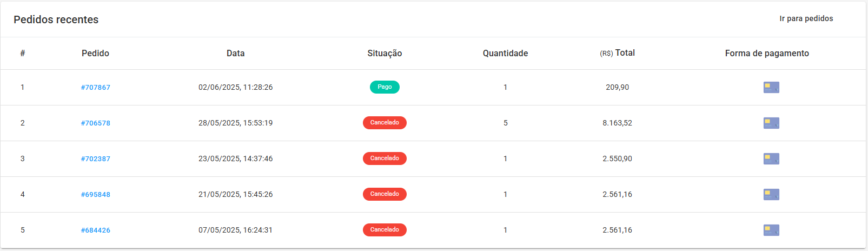
Task: Click the green Pago status badge
Action: [385, 87]
